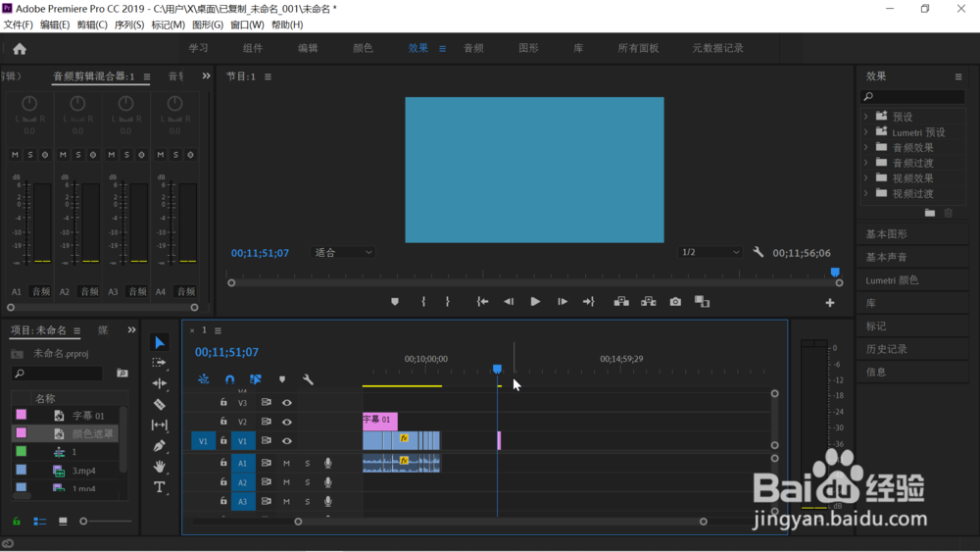The width and height of the screenshot is (980, 552).
Task: Click step forward one frame button
Action: click(563, 302)
